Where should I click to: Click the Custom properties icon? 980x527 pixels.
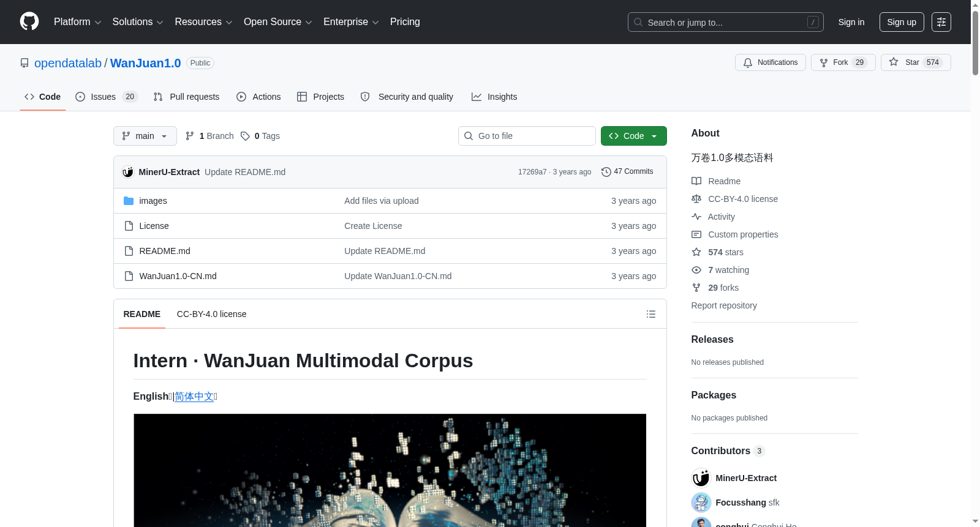click(x=696, y=234)
